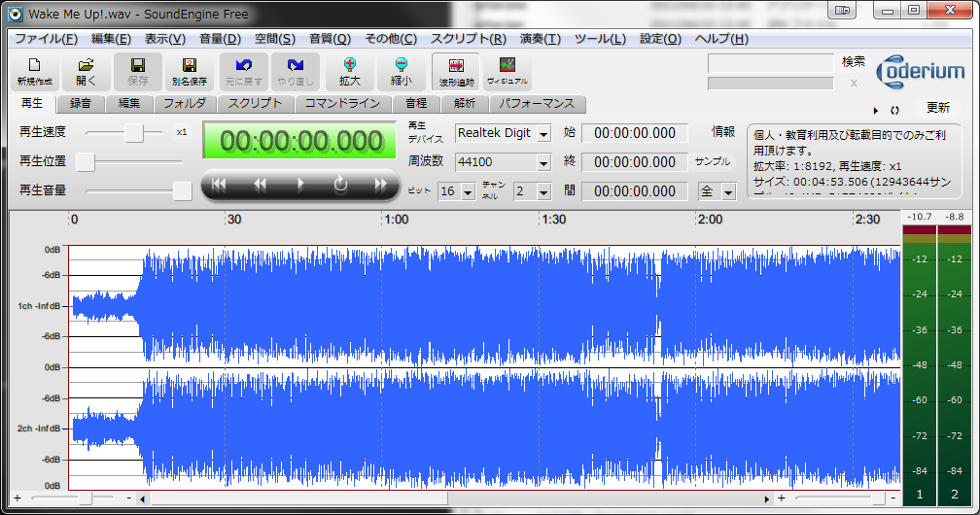
Task: Click the SoundEngine app icon in title bar
Action: click(16, 14)
